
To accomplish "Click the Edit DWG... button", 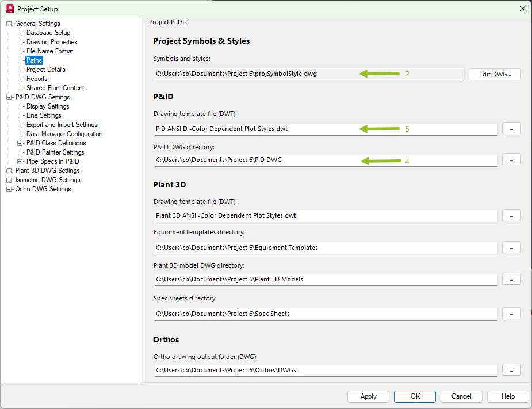I will click(495, 74).
